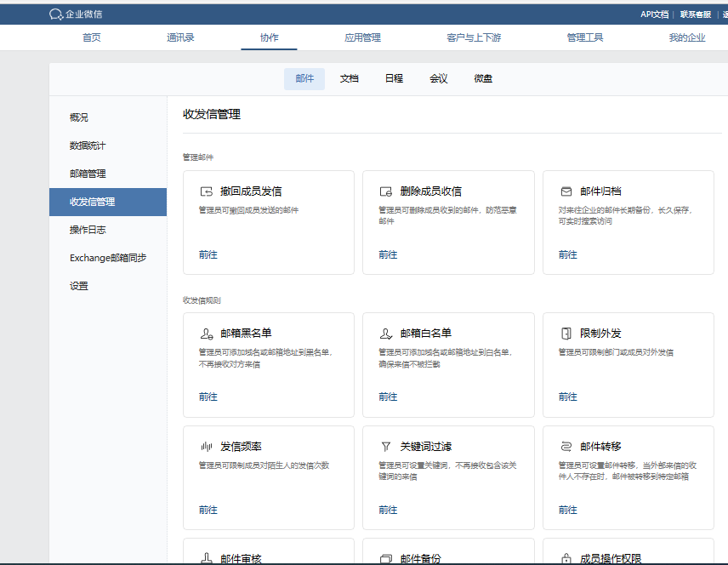Screen dimensions: 728x565
Task: Click the transfer arrows icon on 邮件转移
Action: tap(566, 446)
